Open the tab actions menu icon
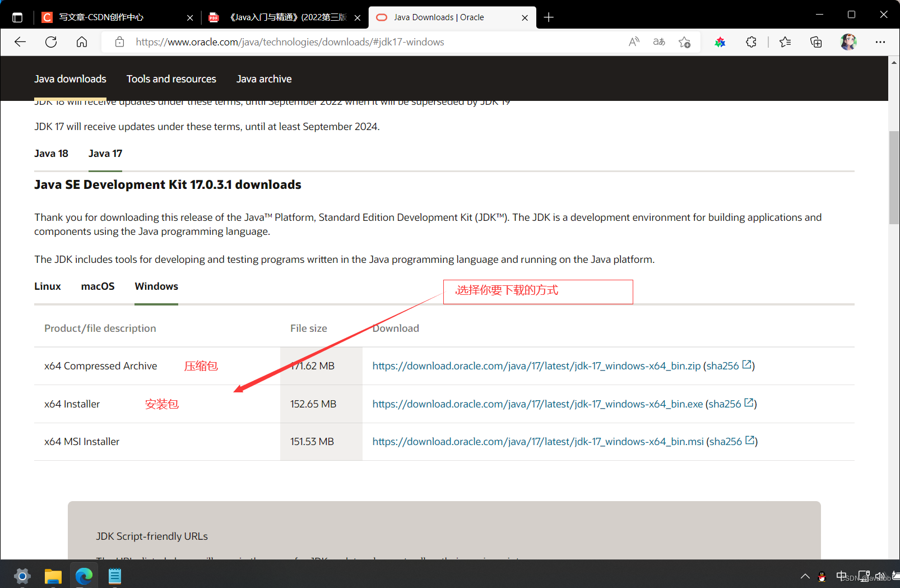Screen dimensions: 900x588 pos(17,17)
